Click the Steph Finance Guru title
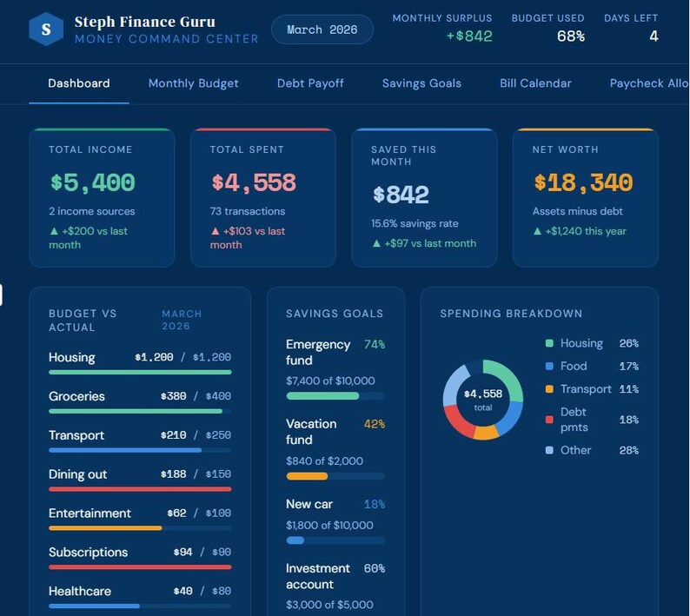The width and height of the screenshot is (690, 616). [145, 22]
